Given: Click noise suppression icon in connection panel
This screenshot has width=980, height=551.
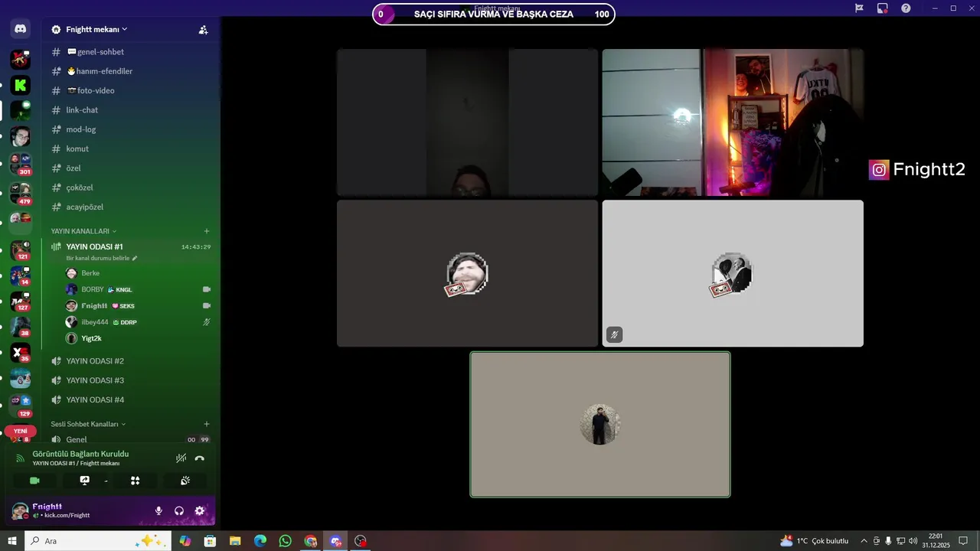Looking at the screenshot, I should pyautogui.click(x=181, y=458).
